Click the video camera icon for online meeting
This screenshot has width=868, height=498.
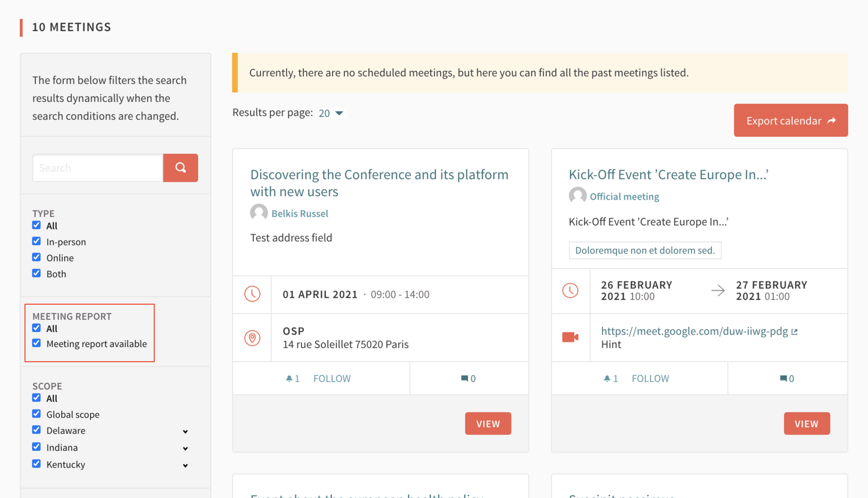[x=570, y=337]
